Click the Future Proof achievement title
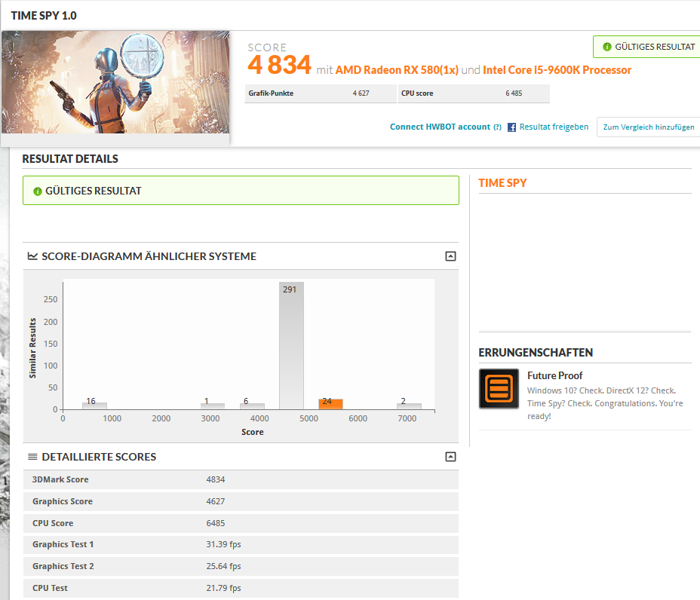700x600 pixels. click(x=555, y=375)
